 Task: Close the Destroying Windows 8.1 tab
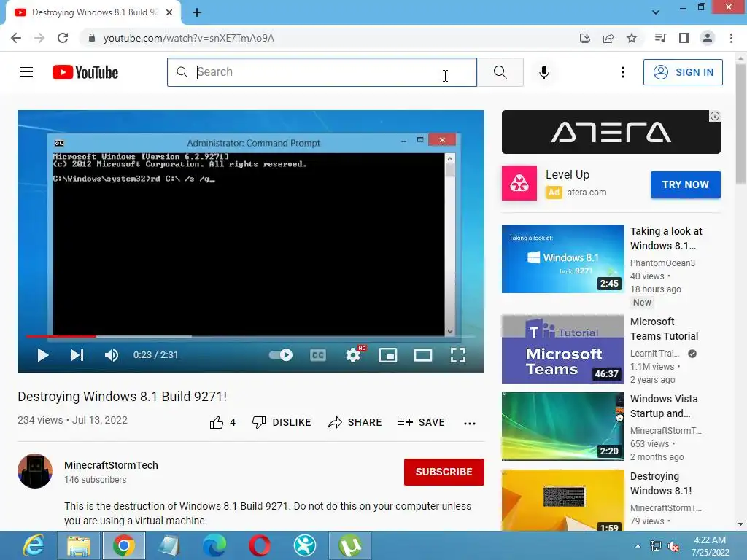pos(169,13)
